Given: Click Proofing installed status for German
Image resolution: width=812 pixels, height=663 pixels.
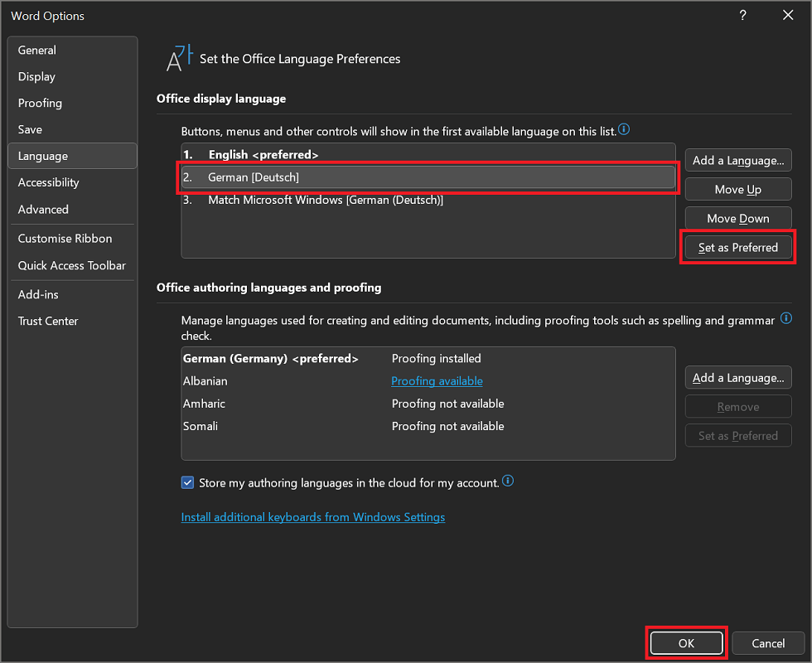Looking at the screenshot, I should click(x=436, y=358).
